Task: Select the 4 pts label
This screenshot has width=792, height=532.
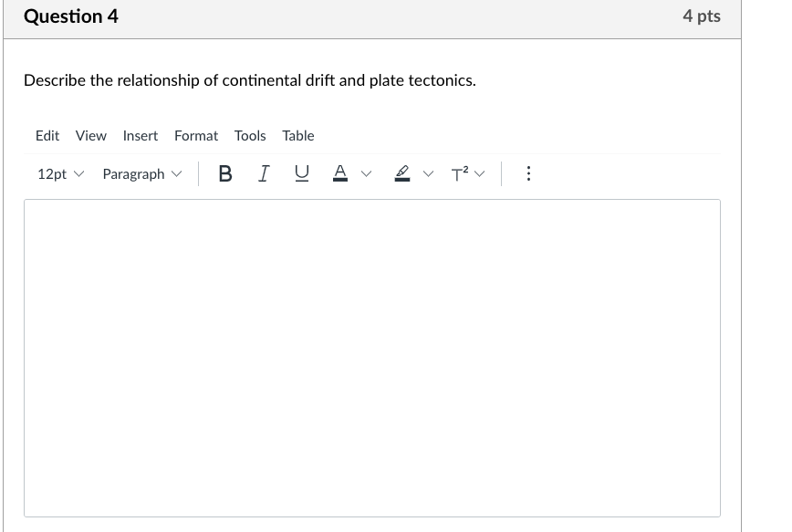Action: click(702, 16)
